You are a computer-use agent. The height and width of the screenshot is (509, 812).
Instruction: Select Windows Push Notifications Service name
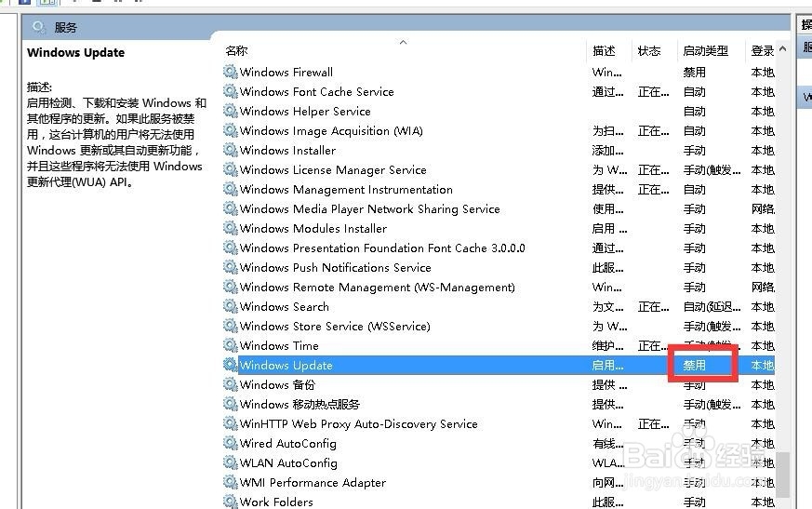336,267
